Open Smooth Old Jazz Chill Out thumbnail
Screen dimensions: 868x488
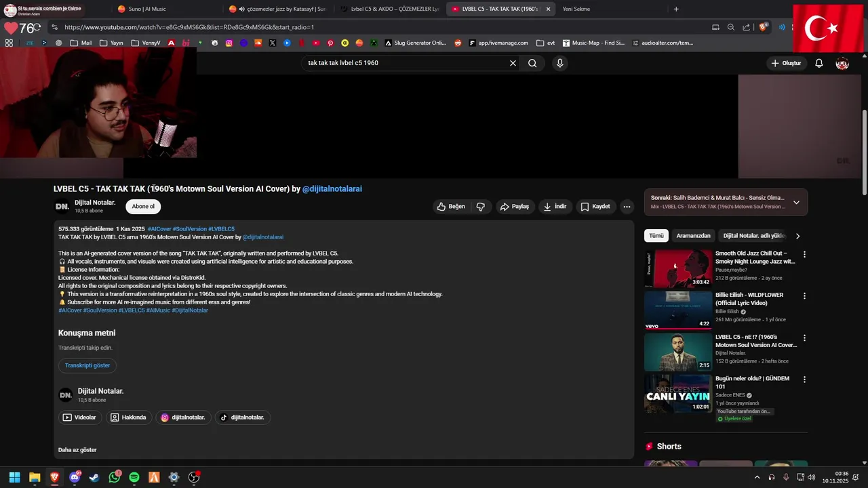(678, 268)
